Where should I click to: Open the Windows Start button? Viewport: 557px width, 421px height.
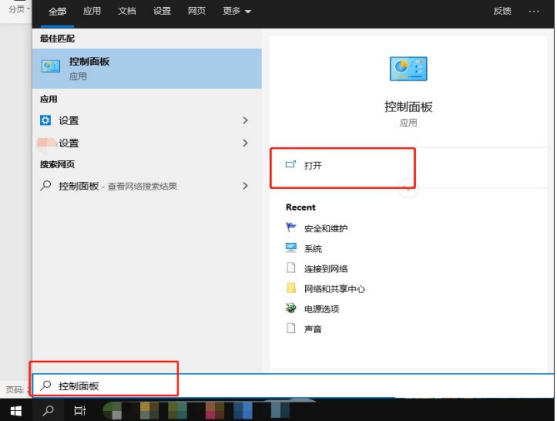coord(16,411)
